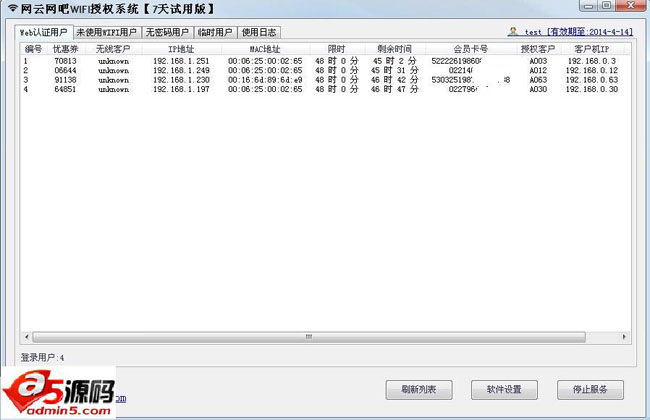Click remaining time 46 时 47 分
The image size is (650, 420).
(395, 89)
